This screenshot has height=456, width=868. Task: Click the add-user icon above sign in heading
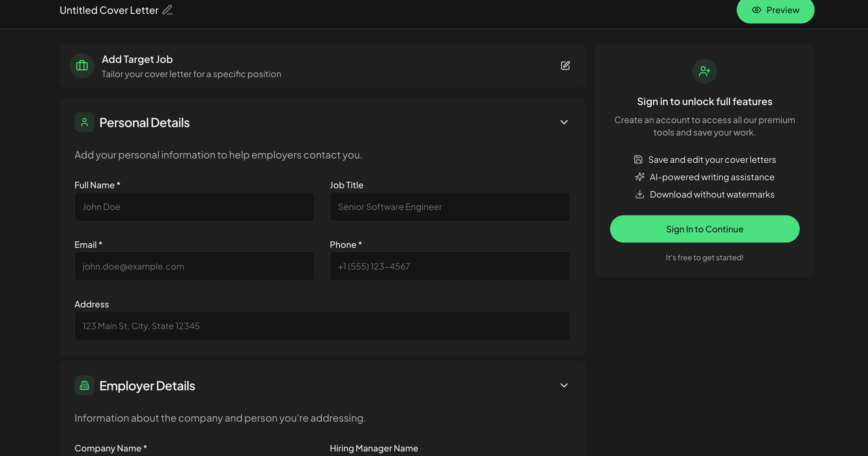click(704, 71)
